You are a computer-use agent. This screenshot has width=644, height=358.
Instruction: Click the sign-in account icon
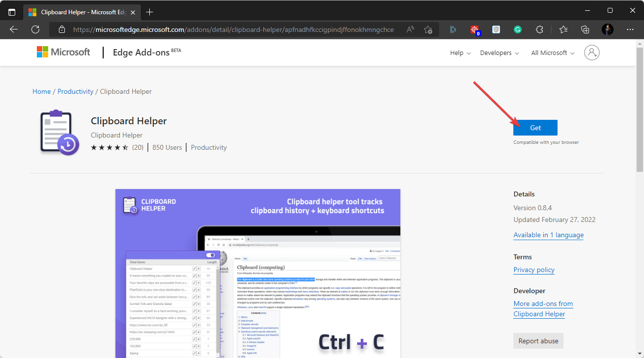click(x=592, y=53)
